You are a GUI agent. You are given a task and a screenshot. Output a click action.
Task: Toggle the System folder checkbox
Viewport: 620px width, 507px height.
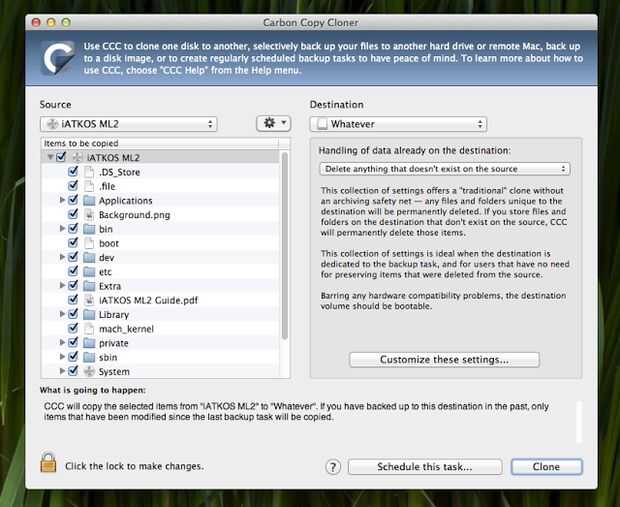(x=73, y=370)
